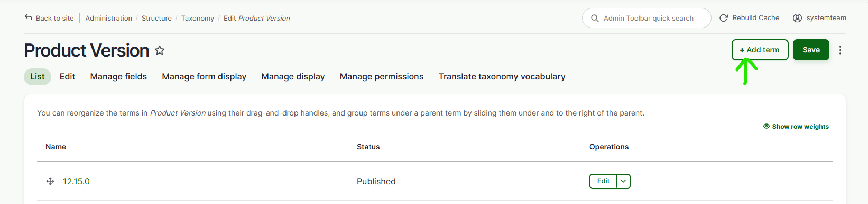
Task: Click the search magnifier icon
Action: (x=595, y=18)
